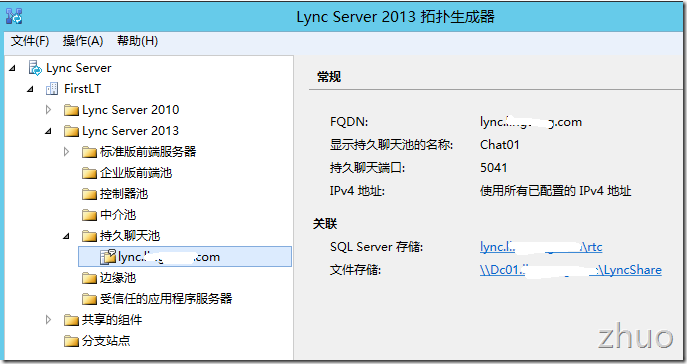Expand the 标准版前端服务器 node

[x=67, y=152]
